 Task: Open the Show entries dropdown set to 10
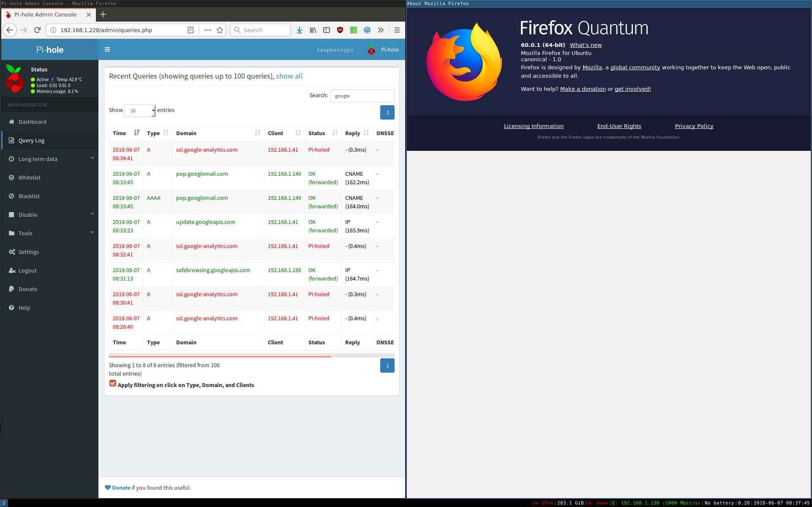pos(139,110)
